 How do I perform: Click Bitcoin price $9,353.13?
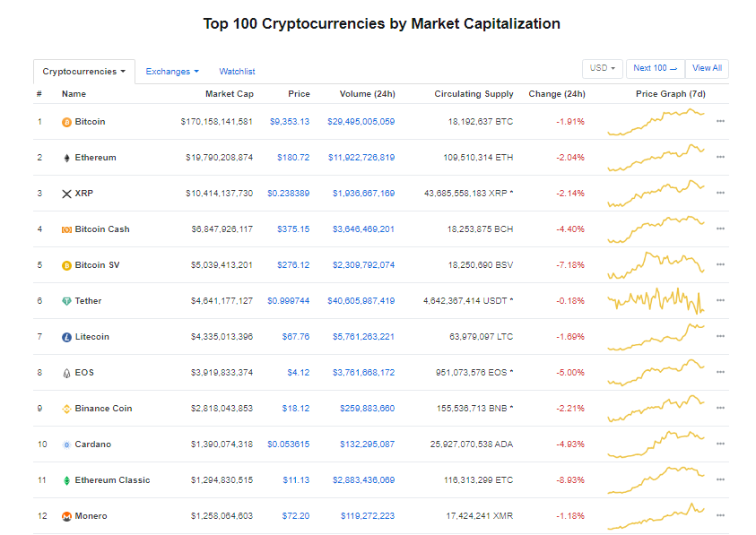tap(290, 122)
